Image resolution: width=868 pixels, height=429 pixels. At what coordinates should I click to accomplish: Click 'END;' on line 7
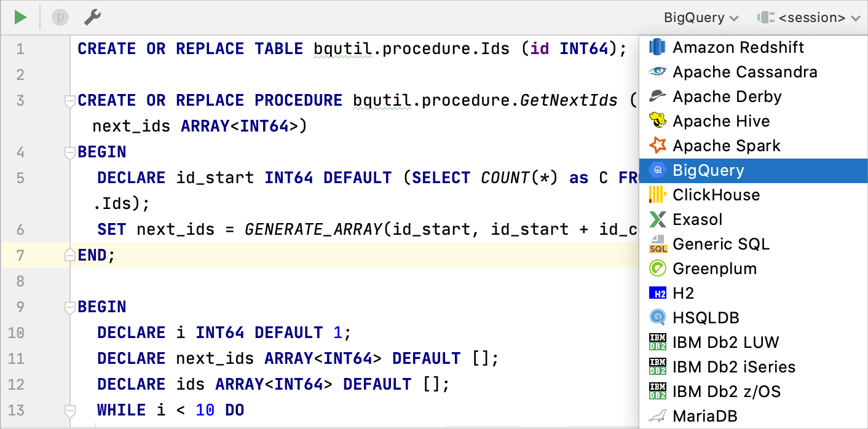click(97, 255)
